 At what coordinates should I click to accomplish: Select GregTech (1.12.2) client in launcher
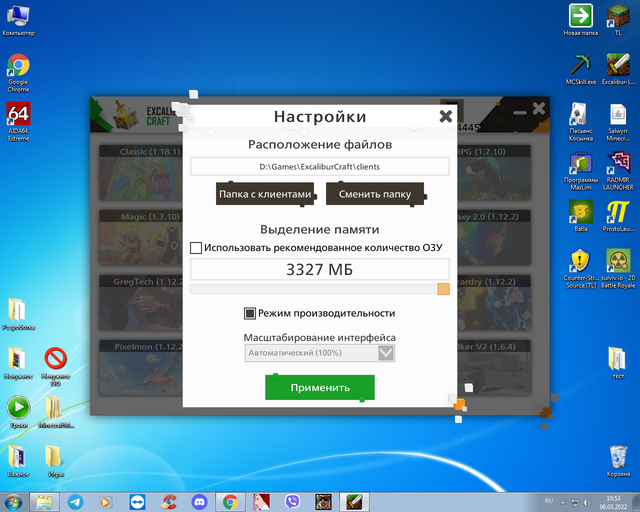(141, 303)
